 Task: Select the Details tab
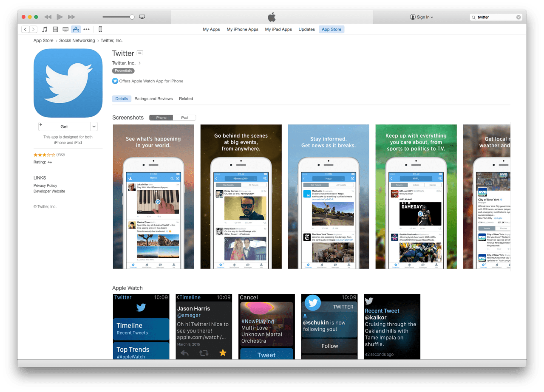(122, 99)
